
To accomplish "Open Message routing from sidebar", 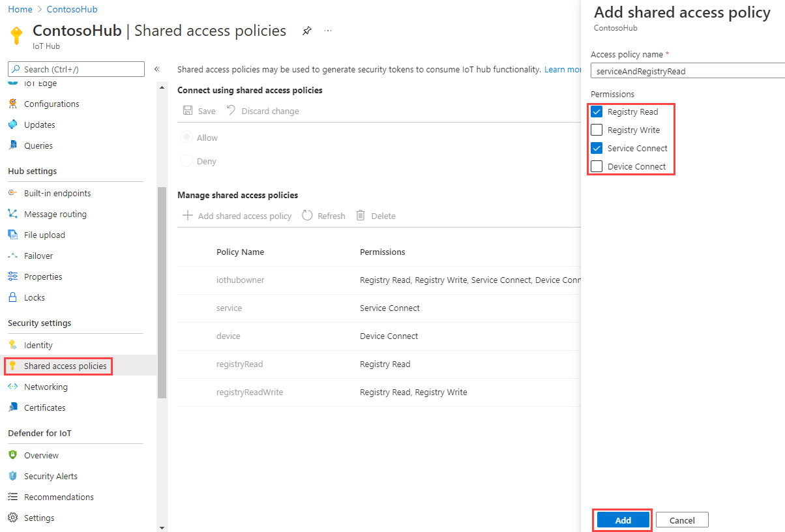I will click(55, 214).
